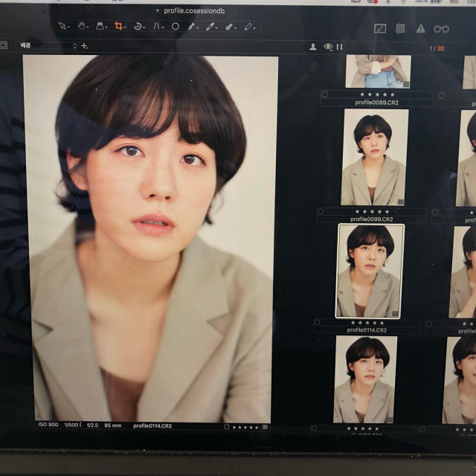
Task: Select the Loupe tool in toolbar
Action: tap(101, 26)
